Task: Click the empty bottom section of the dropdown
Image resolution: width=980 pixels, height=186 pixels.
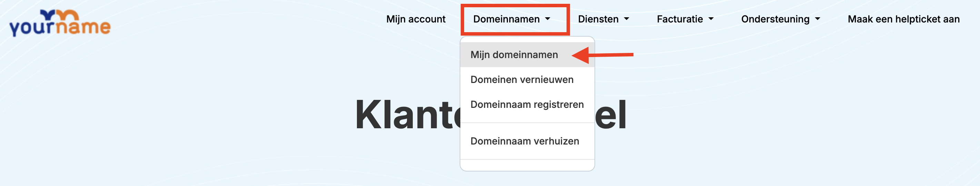Action: point(527,165)
